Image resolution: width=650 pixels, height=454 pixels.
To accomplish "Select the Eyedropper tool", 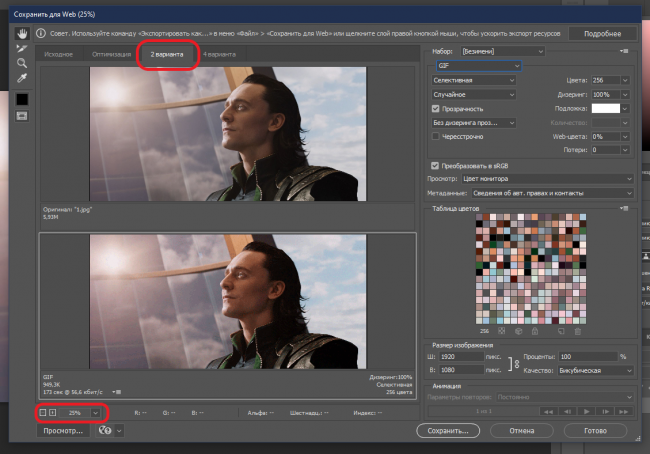I will click(x=22, y=78).
